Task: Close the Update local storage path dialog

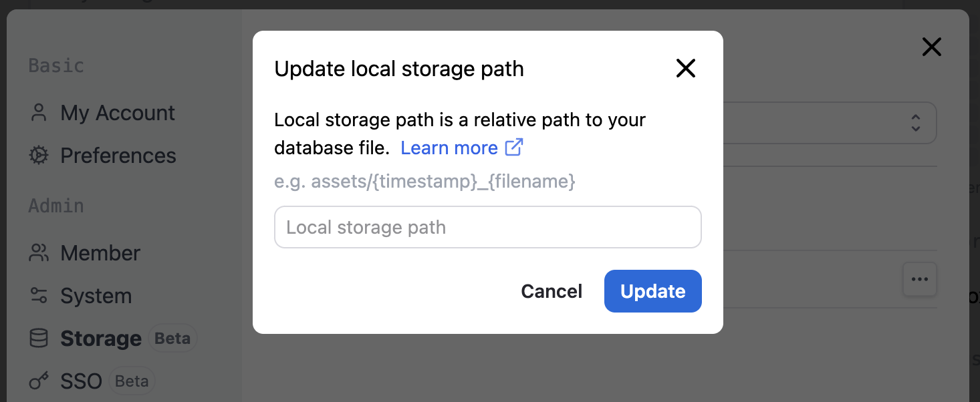Action: pyautogui.click(x=686, y=68)
